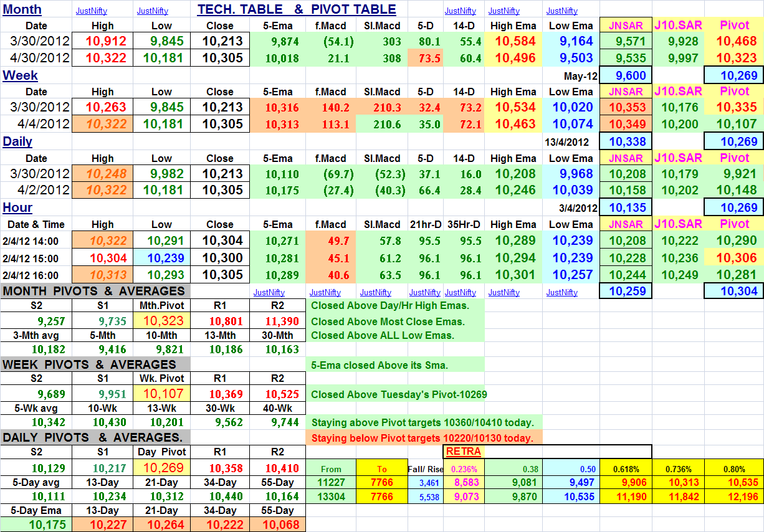The image size is (764, 532).
Task: Select monthly Low Ema value 9,164
Action: click(571, 42)
